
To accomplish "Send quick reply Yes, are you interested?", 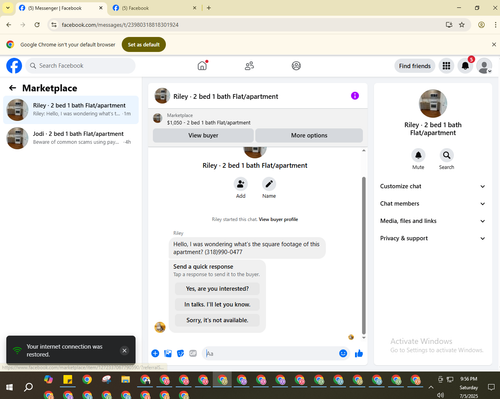I will point(217,289).
